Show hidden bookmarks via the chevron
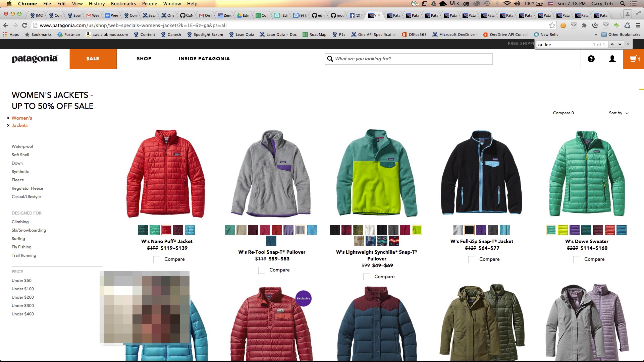This screenshot has height=362, width=644. [x=596, y=35]
